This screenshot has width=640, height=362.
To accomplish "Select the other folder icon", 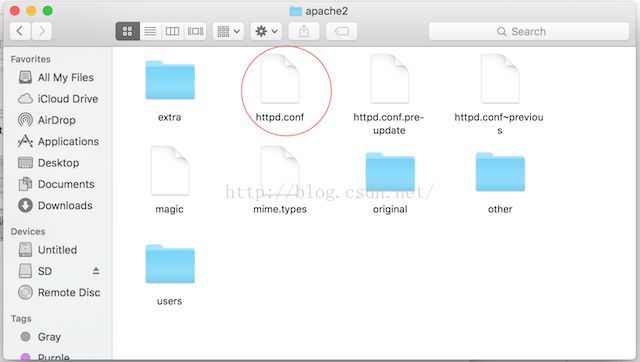I will [x=500, y=172].
